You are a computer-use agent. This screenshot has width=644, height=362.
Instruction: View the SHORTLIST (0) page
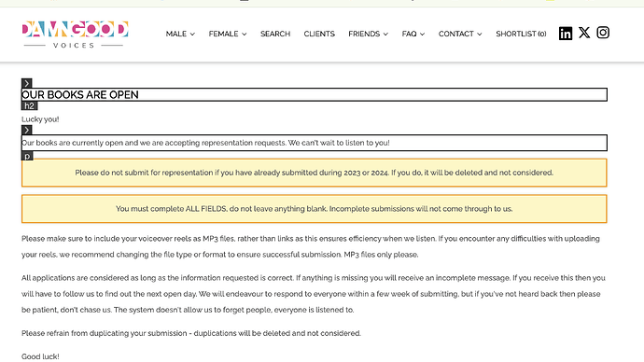tap(521, 34)
